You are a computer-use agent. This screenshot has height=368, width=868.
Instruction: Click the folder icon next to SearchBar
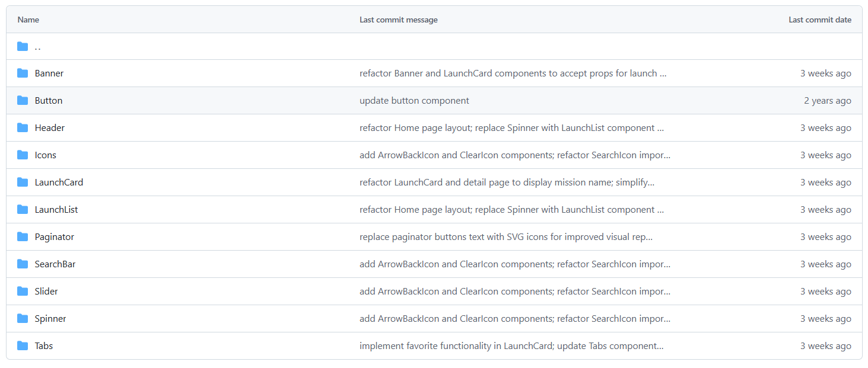pos(23,264)
